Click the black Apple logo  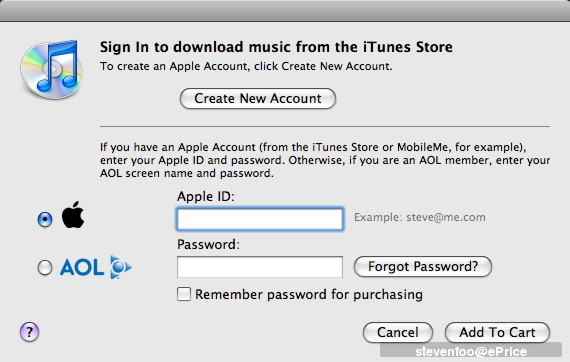coord(73,215)
